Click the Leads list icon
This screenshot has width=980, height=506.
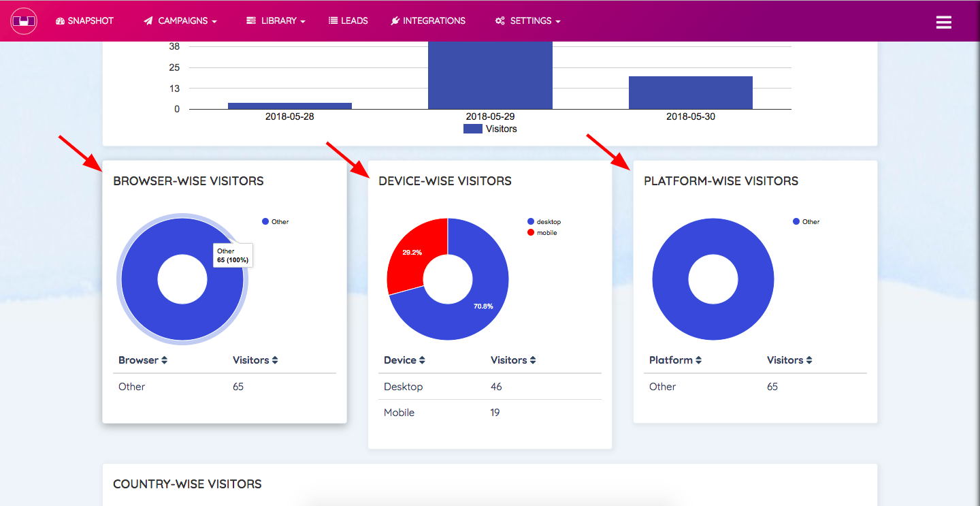coord(333,21)
